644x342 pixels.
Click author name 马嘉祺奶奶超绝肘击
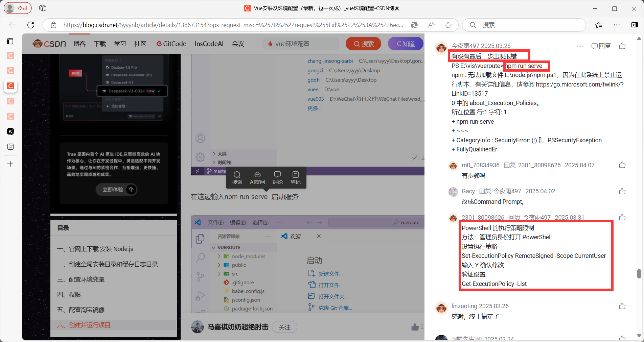click(238, 327)
